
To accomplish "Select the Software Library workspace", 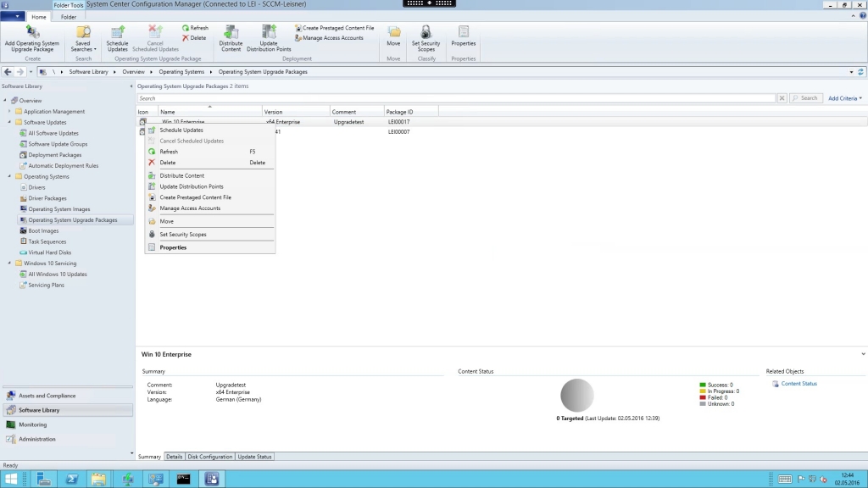I will (68, 410).
